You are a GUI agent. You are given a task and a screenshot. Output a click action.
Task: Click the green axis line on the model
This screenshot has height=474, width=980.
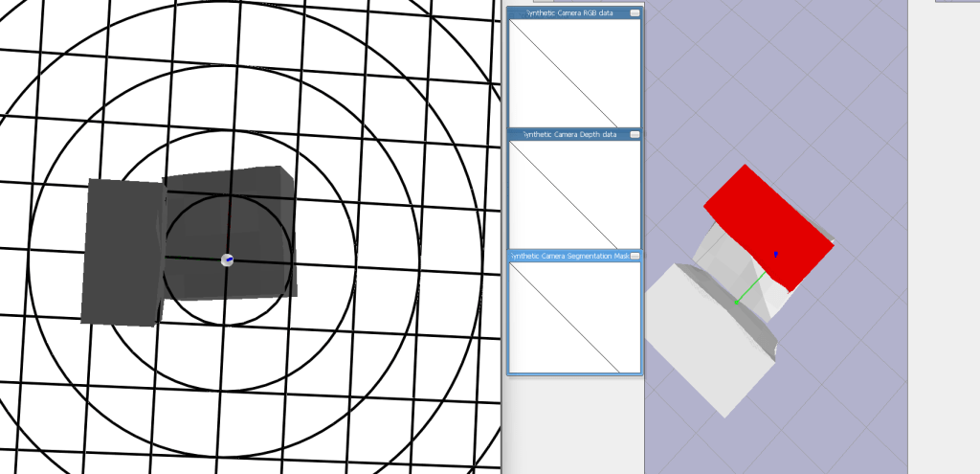[750, 288]
